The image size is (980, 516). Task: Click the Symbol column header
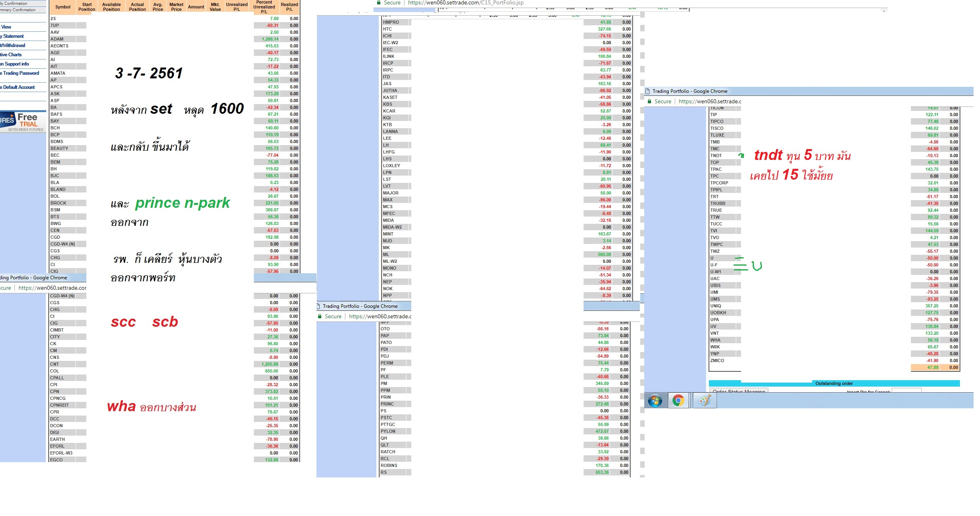pos(63,7)
